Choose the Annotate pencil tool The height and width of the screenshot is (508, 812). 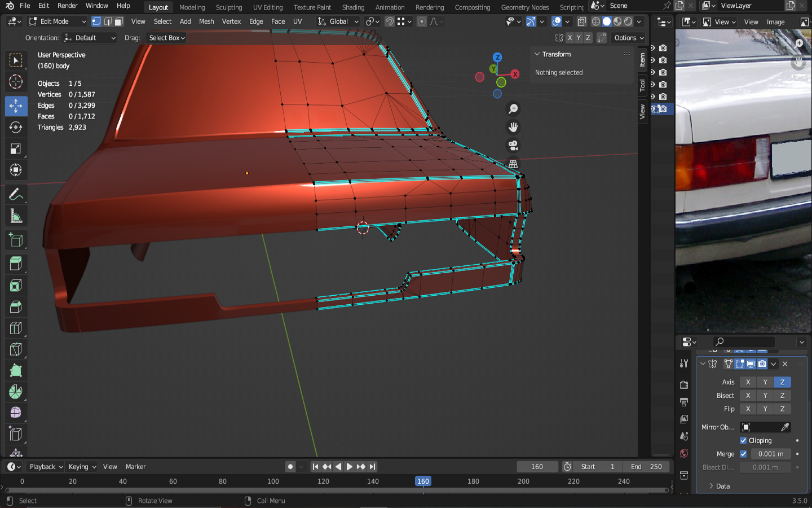[16, 195]
